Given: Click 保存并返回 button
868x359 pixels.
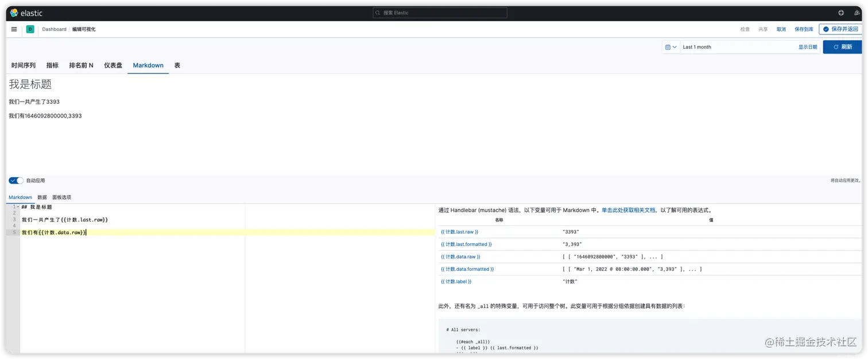Looking at the screenshot, I should click(840, 29).
